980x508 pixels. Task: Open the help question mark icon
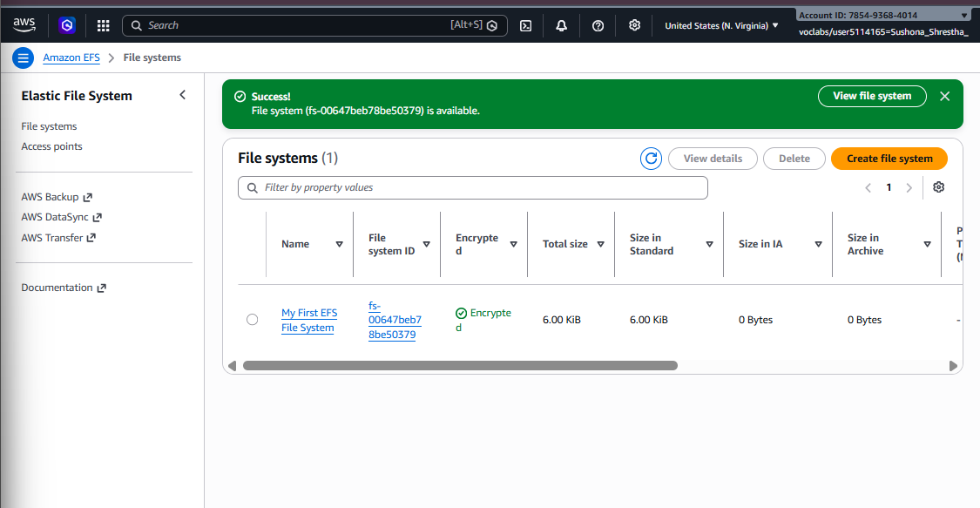(598, 25)
